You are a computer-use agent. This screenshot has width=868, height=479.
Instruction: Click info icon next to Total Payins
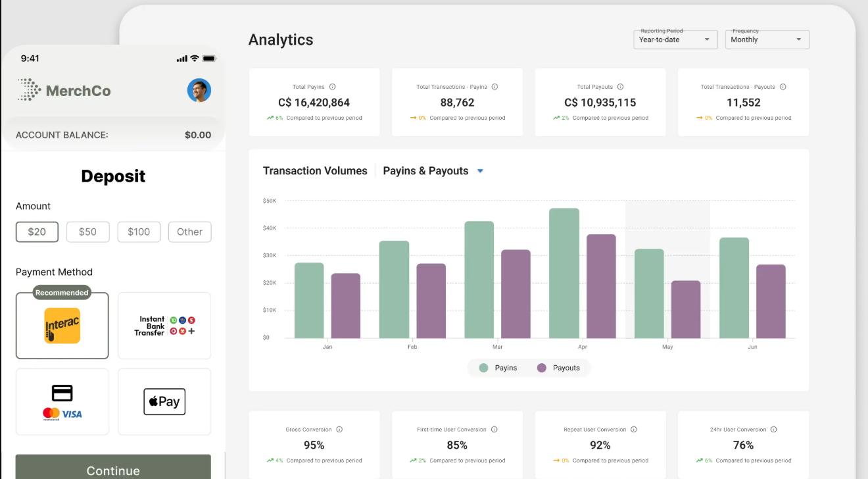[x=333, y=87]
